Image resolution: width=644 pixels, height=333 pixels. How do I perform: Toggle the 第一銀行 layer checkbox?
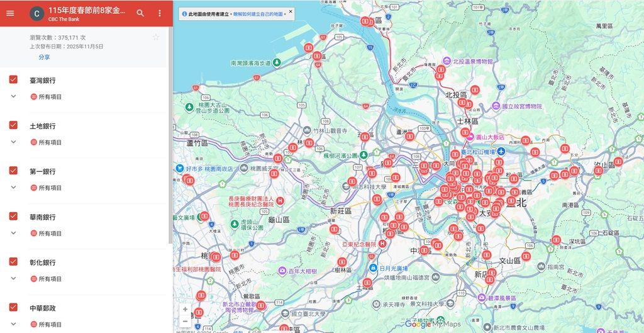pos(13,171)
